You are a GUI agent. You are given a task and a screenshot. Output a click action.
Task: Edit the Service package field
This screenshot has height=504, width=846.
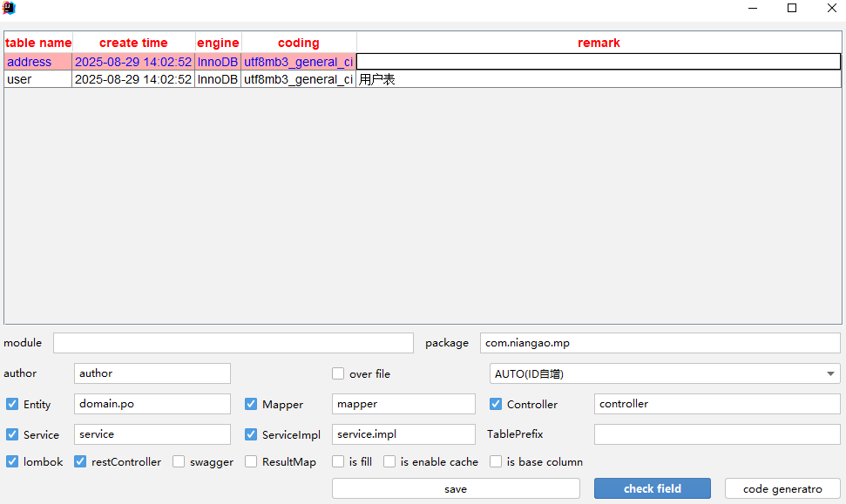[x=152, y=433]
